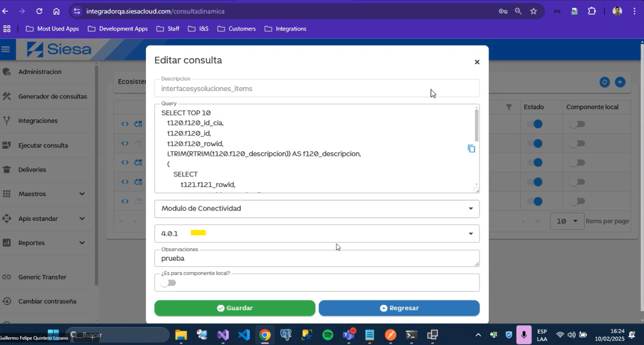The image size is (644, 345).
Task: Click the blue plus icon to add a query
Action: (x=620, y=82)
